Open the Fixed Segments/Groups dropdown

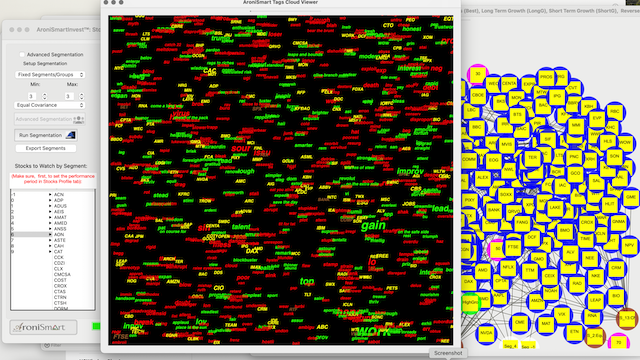[50, 75]
